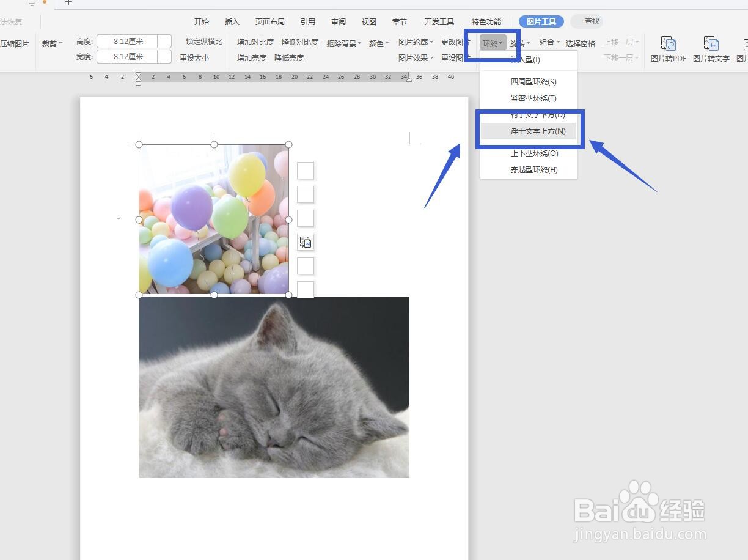Image resolution: width=748 pixels, height=560 pixels.
Task: Switch to the 审阅 tab
Action: point(339,21)
